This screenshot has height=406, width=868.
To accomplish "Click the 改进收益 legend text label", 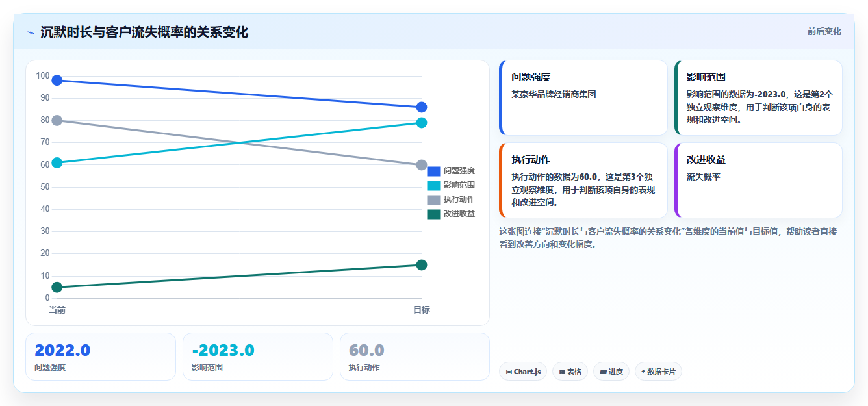I will pos(459,214).
